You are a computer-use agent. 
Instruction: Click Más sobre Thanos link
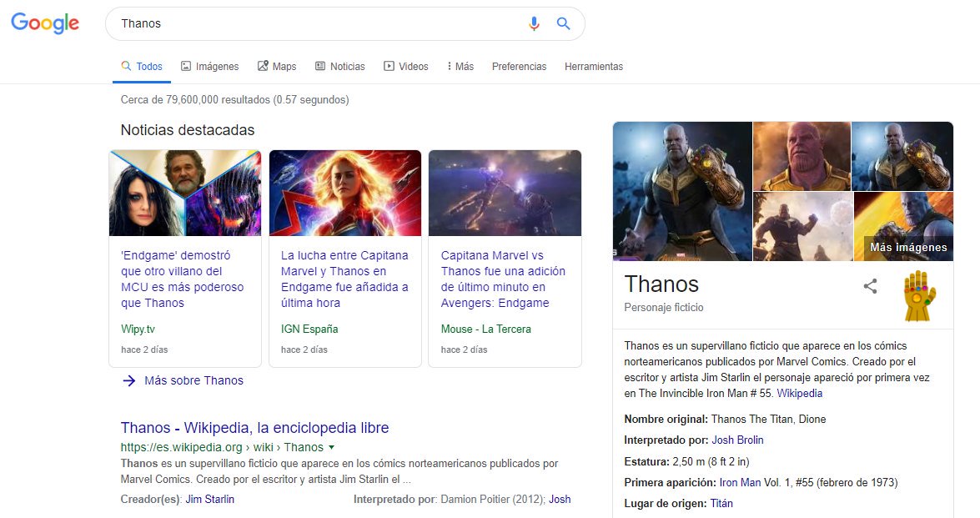193,380
